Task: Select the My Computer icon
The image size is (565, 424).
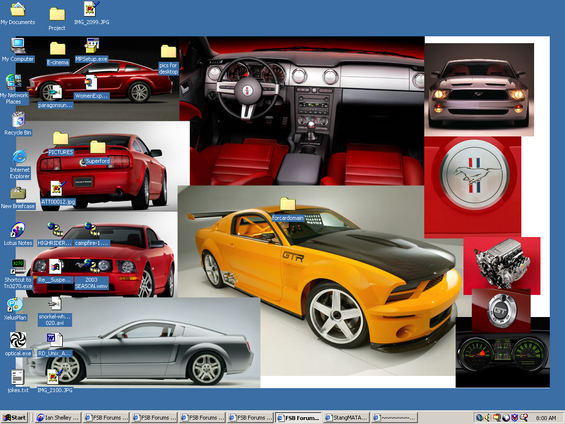Action: 18,50
